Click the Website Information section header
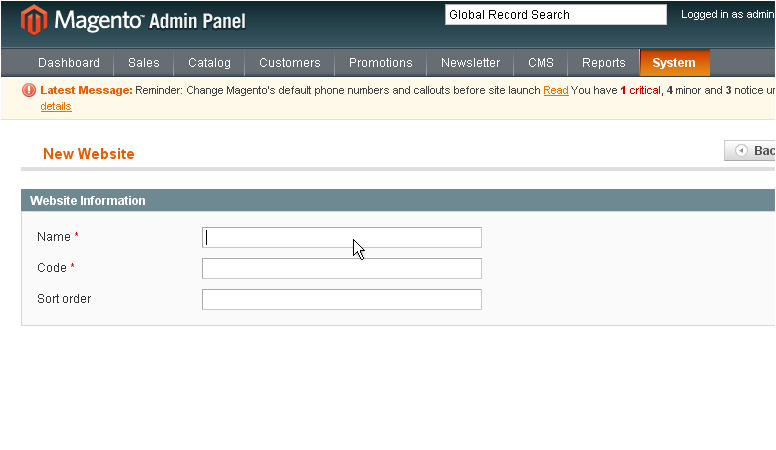The width and height of the screenshot is (776, 450). 398,200
